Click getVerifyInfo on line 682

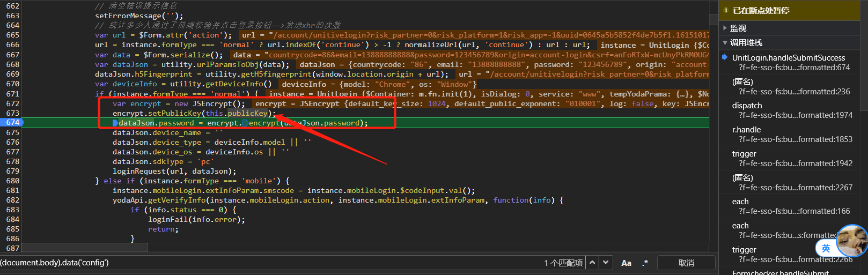click(177, 200)
